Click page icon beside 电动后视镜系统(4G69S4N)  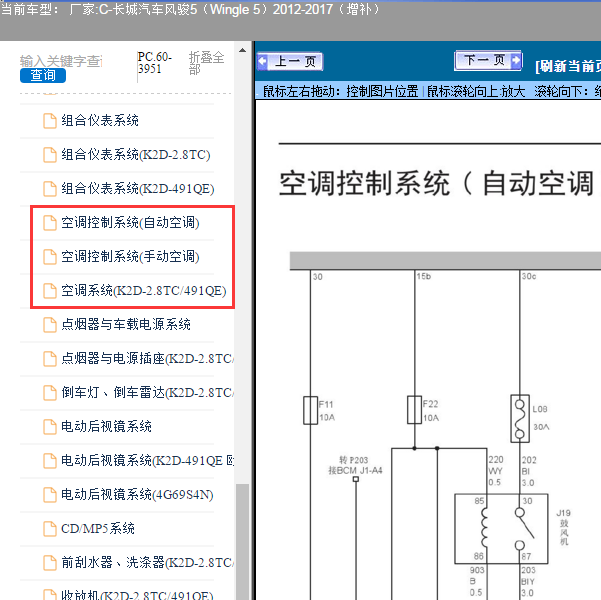pyautogui.click(x=49, y=495)
